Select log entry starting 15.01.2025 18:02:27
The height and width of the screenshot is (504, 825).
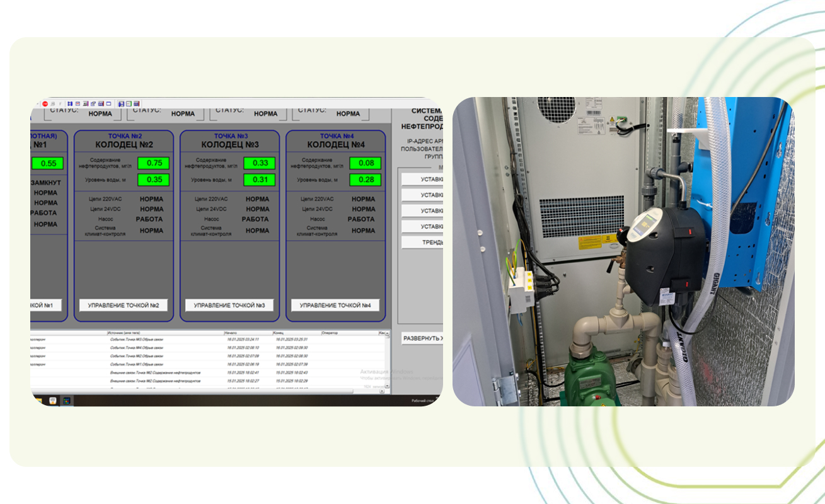(208, 381)
